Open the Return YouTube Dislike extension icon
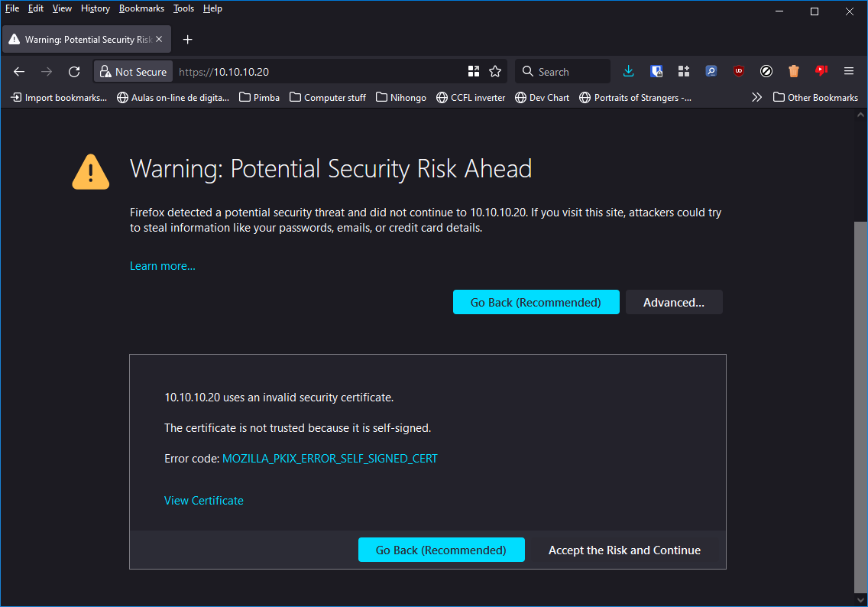 point(821,71)
